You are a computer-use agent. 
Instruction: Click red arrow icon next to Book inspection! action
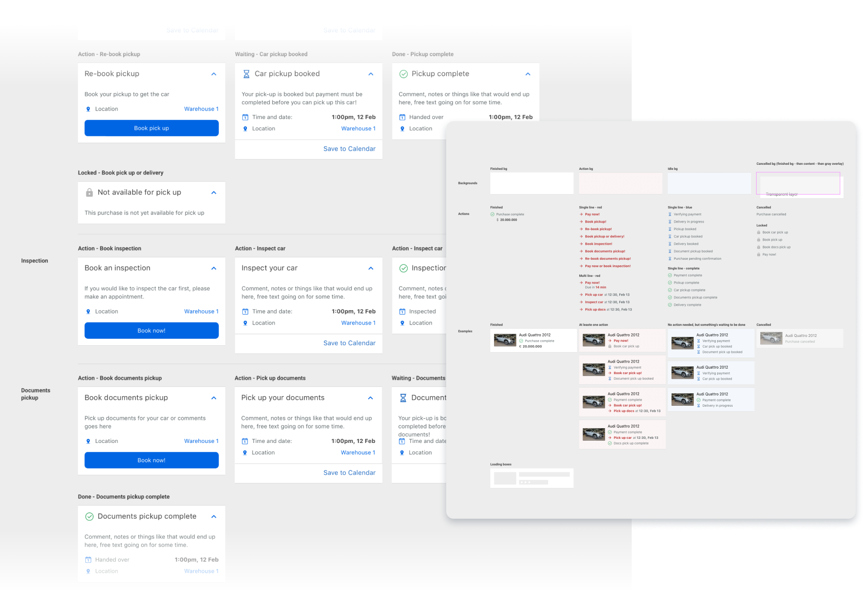(x=581, y=244)
